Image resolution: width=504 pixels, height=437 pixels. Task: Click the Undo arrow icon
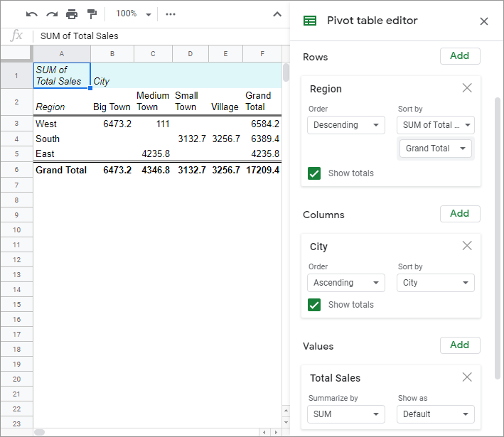[32, 14]
